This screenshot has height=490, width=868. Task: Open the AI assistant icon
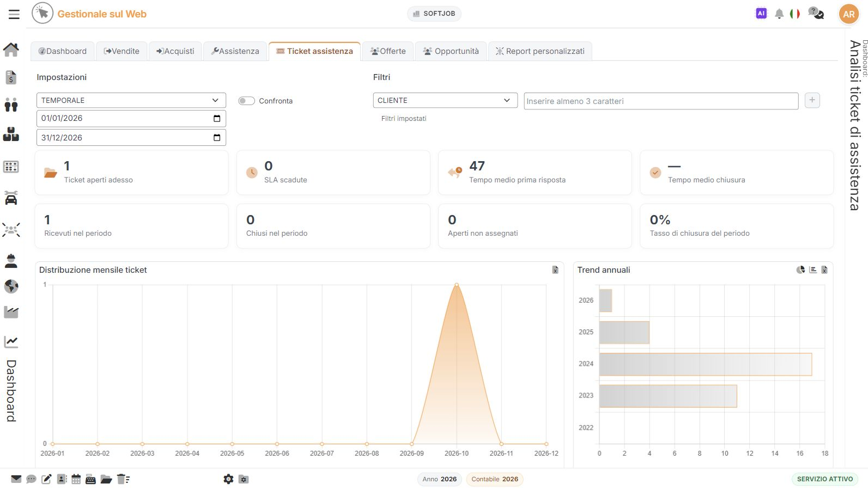761,14
